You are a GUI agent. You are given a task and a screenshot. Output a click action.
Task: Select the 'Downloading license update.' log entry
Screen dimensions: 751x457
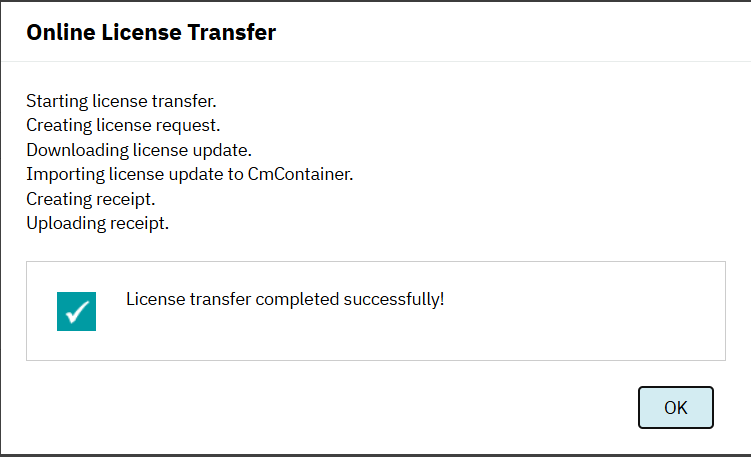click(139, 150)
